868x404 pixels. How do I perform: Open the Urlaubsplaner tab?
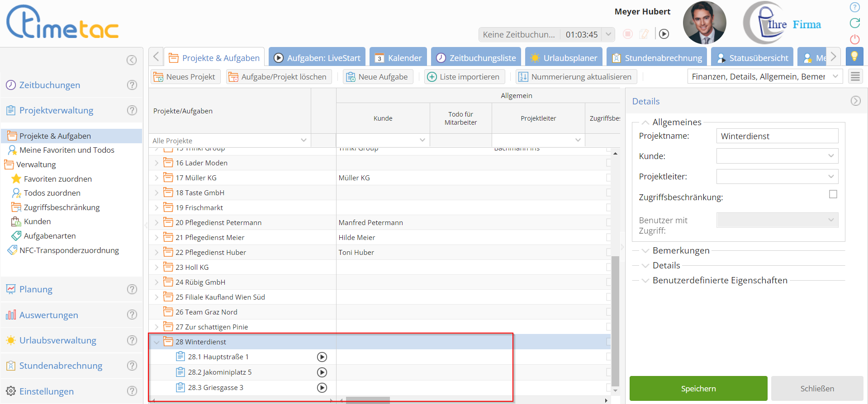(564, 58)
